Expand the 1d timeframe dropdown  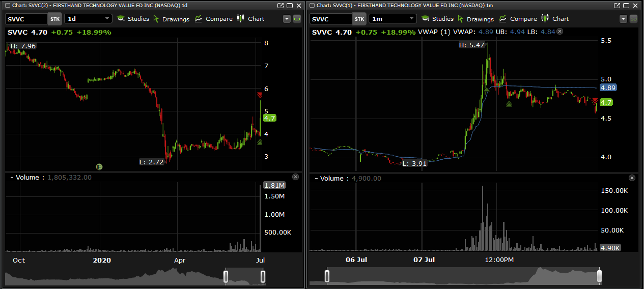88,19
